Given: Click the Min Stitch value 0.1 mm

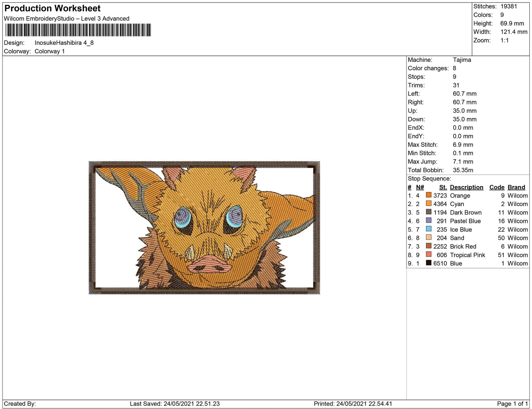Looking at the screenshot, I should coord(463,153).
